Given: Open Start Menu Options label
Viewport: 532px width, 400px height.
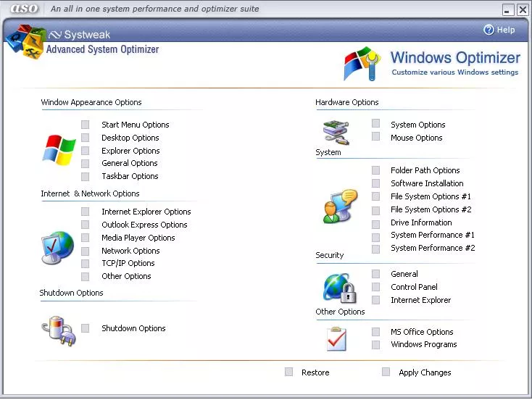Looking at the screenshot, I should click(135, 125).
